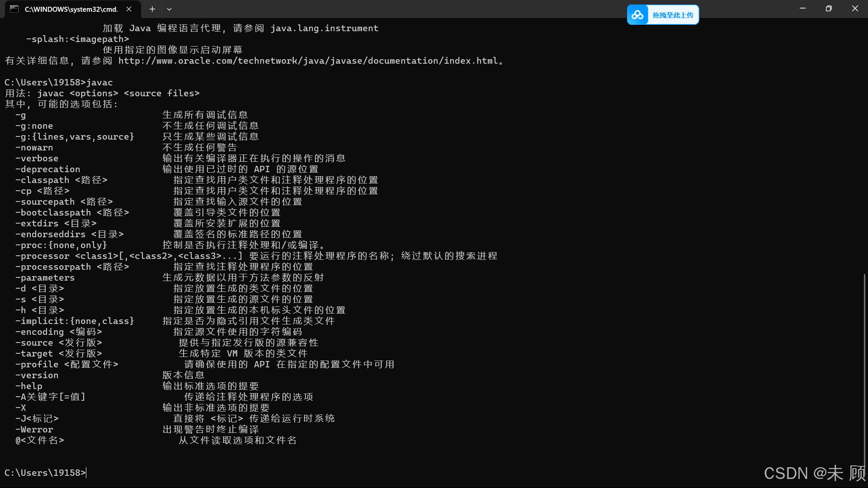Click the -Werror option text

tap(34, 429)
